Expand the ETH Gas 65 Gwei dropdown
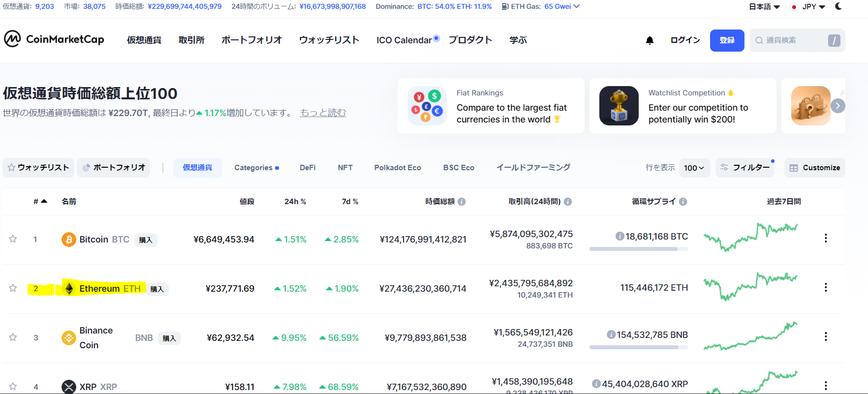This screenshot has height=394, width=868. click(x=562, y=6)
